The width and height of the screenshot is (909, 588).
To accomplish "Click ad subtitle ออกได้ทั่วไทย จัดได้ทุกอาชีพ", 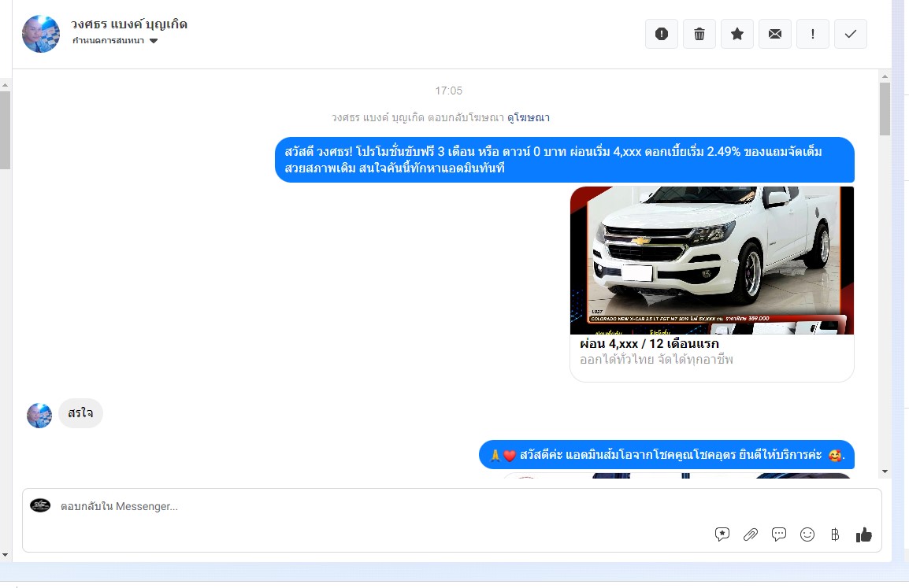I will point(656,360).
